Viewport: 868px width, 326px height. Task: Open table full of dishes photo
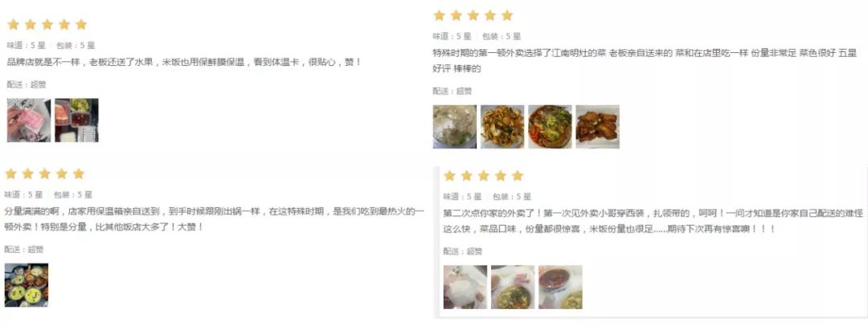(26, 285)
